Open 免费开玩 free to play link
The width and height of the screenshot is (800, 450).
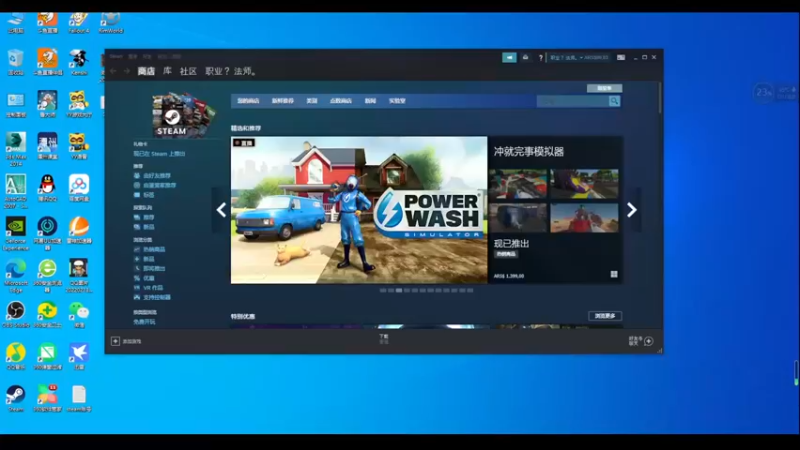click(x=144, y=322)
